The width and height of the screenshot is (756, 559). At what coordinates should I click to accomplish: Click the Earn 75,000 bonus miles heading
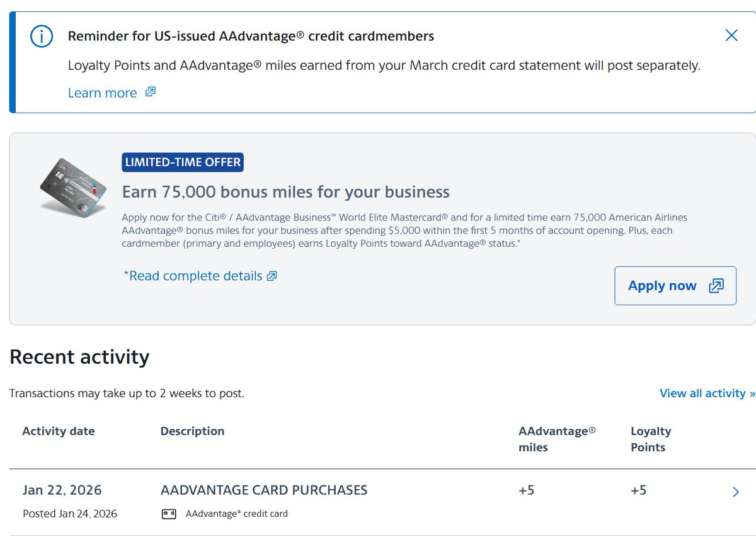click(286, 192)
